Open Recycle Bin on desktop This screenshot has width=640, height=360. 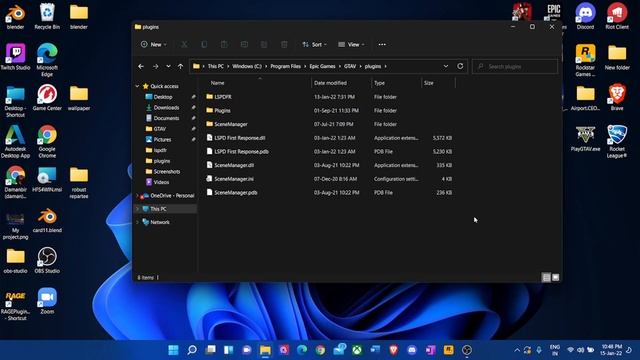pyautogui.click(x=47, y=17)
